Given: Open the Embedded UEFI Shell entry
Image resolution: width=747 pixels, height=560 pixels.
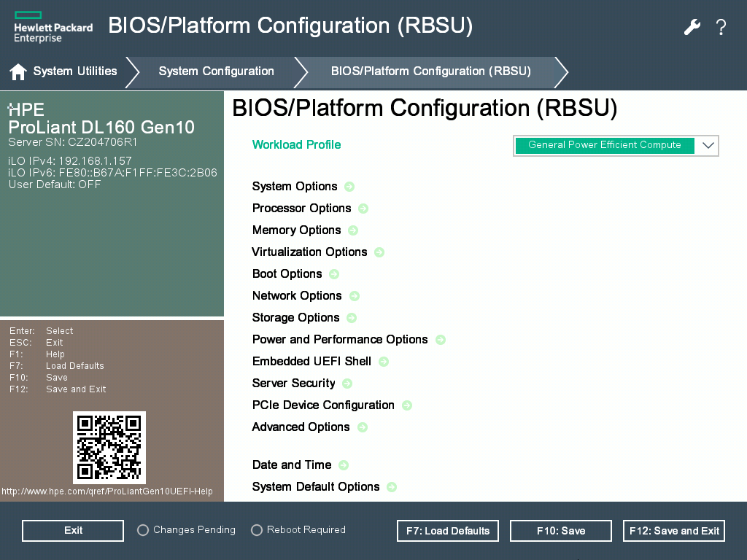Looking at the screenshot, I should 311,362.
